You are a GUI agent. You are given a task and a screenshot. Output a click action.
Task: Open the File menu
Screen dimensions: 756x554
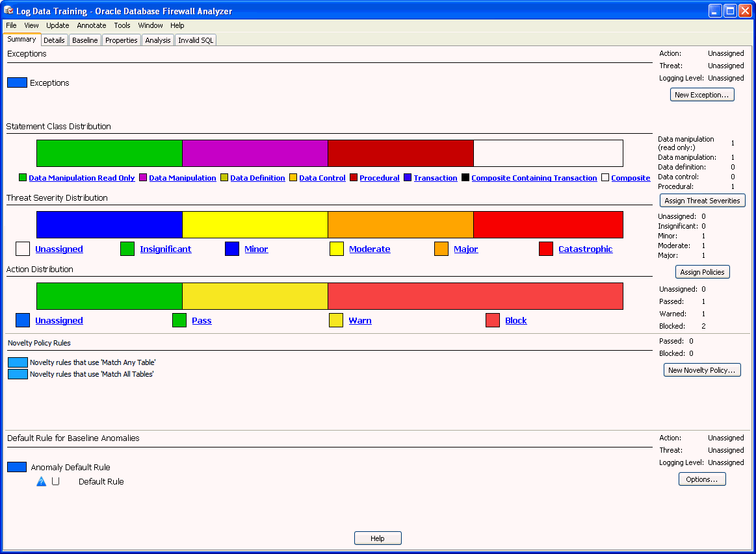[x=11, y=25]
